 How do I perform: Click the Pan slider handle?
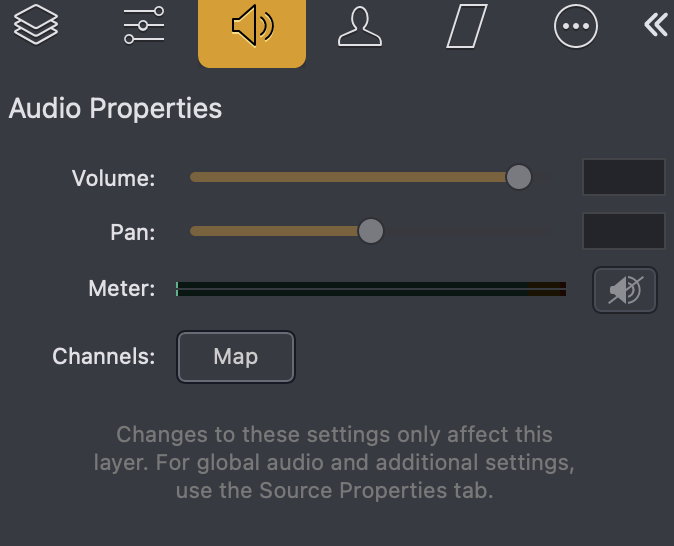point(370,231)
